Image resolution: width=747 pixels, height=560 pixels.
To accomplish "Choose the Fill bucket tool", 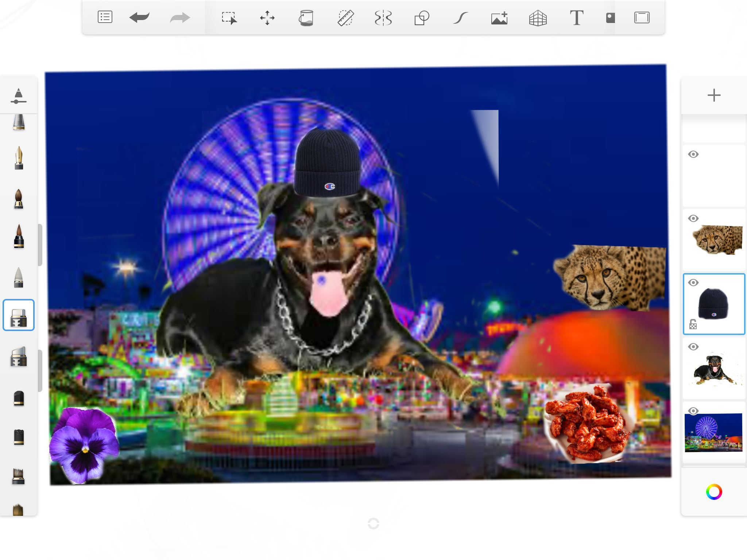I will point(306,17).
